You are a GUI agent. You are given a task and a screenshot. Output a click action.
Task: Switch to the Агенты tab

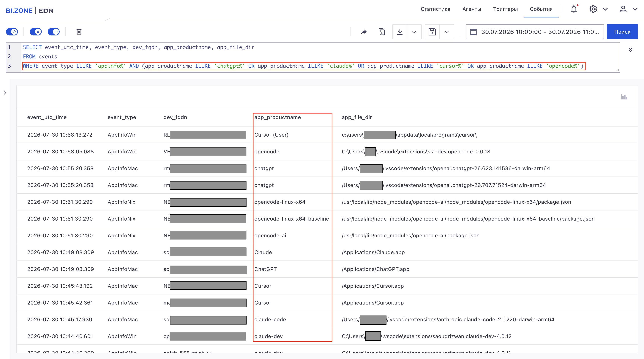click(x=472, y=9)
